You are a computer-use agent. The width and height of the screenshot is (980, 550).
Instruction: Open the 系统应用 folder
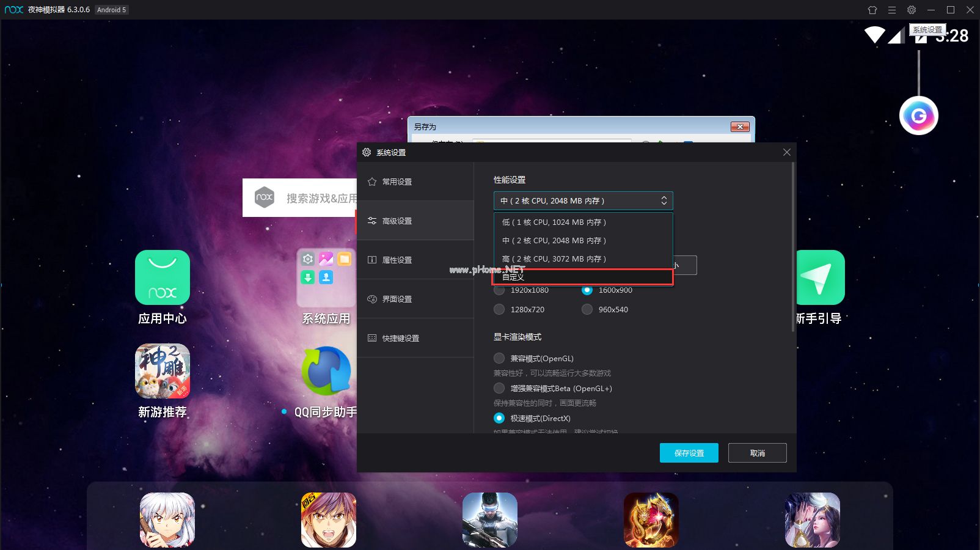326,277
